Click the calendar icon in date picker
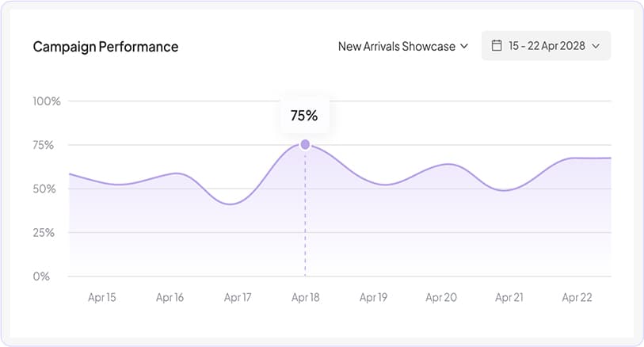644x347 pixels. coord(497,46)
